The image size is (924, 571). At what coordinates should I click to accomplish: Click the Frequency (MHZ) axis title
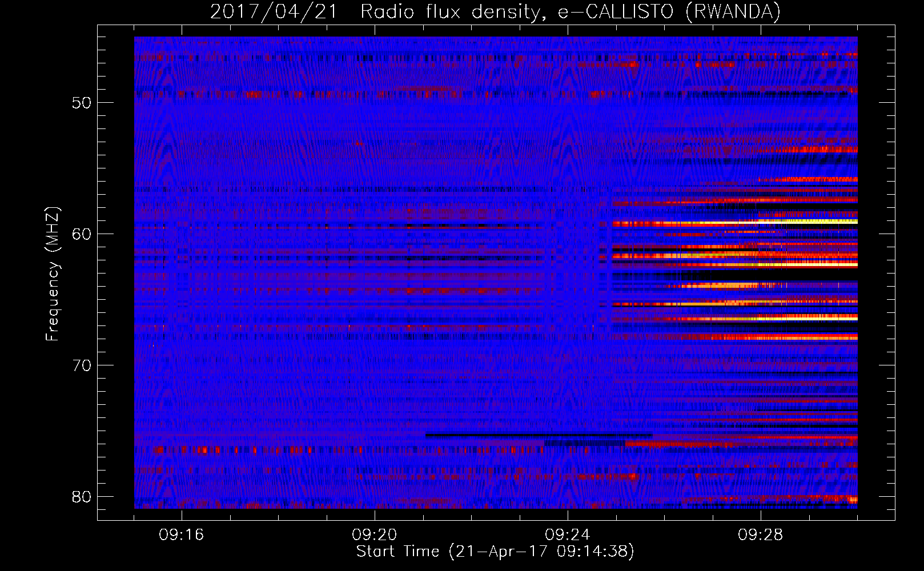click(53, 274)
